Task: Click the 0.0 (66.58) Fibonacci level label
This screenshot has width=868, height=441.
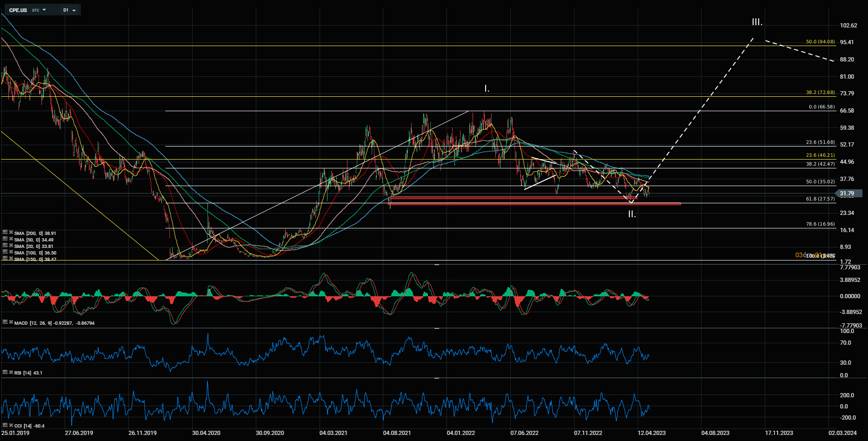Action: point(822,107)
